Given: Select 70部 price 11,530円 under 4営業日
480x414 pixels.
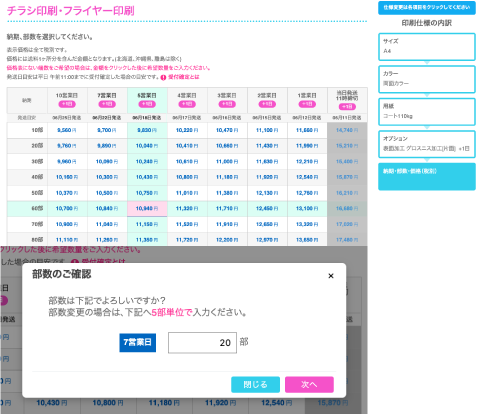Looking at the screenshot, I should coord(187,224).
